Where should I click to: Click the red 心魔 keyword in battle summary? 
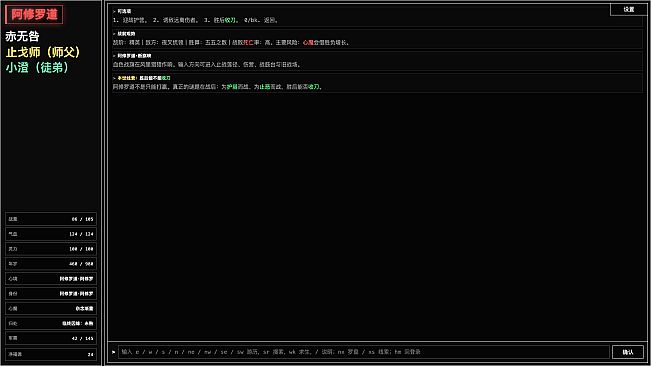point(308,42)
